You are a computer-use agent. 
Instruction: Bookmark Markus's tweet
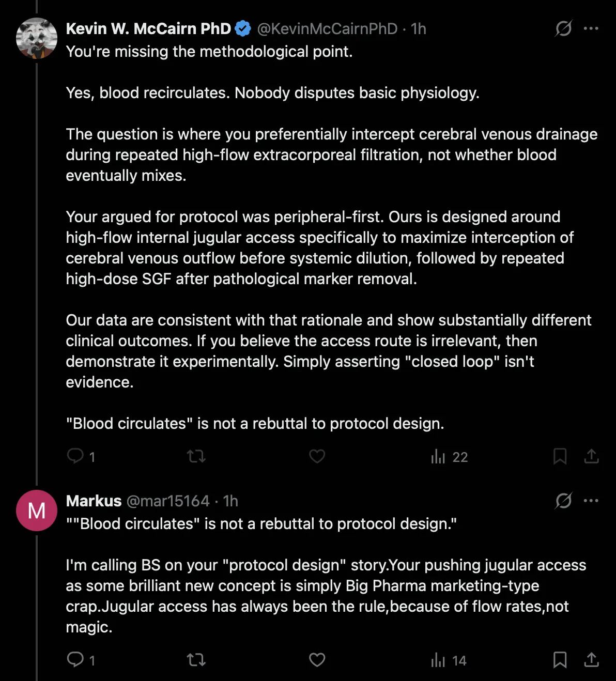(560, 660)
